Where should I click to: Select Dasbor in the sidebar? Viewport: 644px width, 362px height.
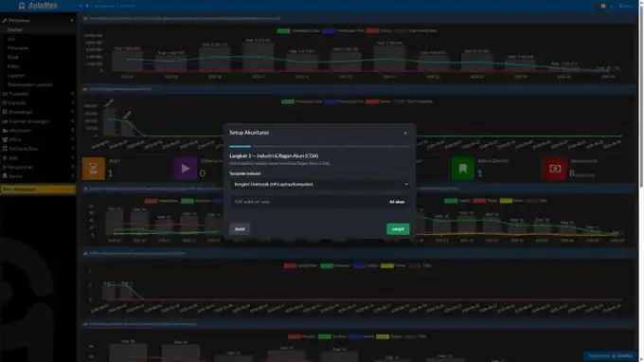pyautogui.click(x=15, y=29)
